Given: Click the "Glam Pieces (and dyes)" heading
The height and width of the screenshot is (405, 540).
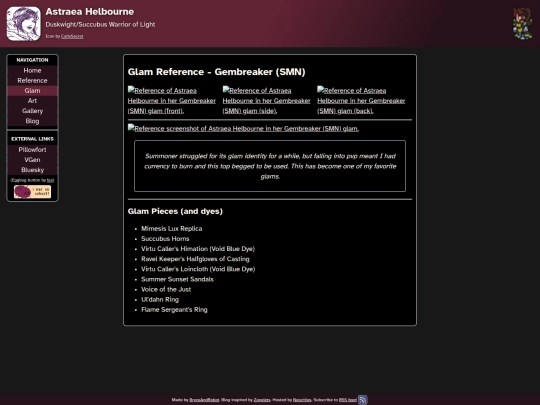Looking at the screenshot, I should 175,211.
